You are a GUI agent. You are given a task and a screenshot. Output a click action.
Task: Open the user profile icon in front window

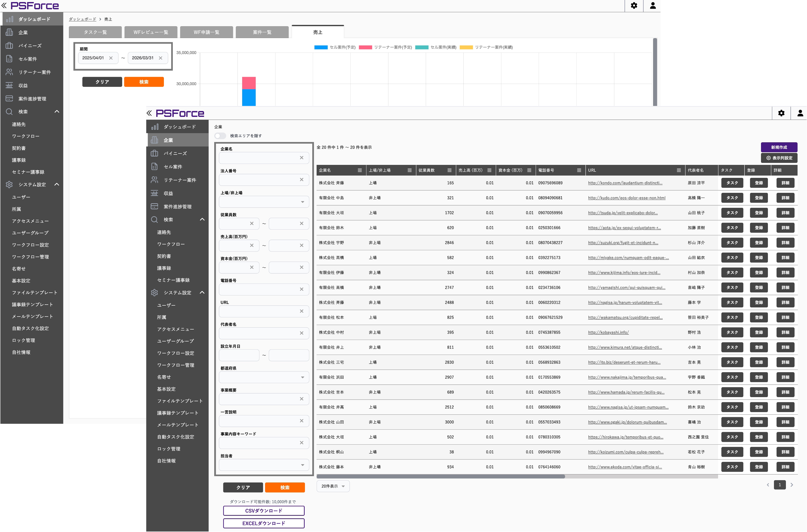tap(800, 113)
